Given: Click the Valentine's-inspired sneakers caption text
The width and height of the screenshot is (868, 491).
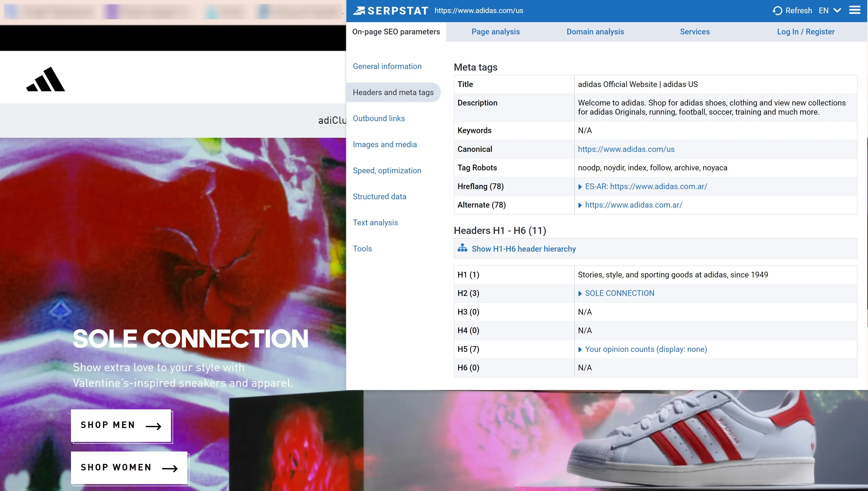Looking at the screenshot, I should 183,375.
